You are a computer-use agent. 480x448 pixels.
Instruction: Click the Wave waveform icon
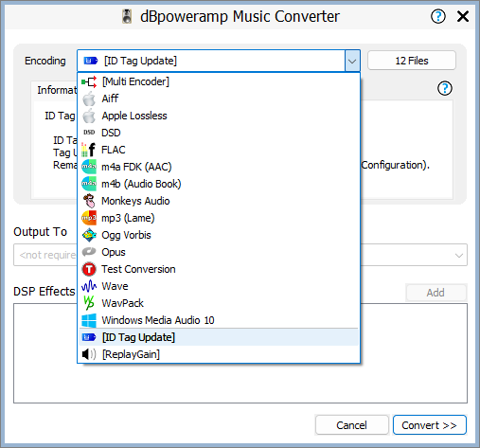89,286
